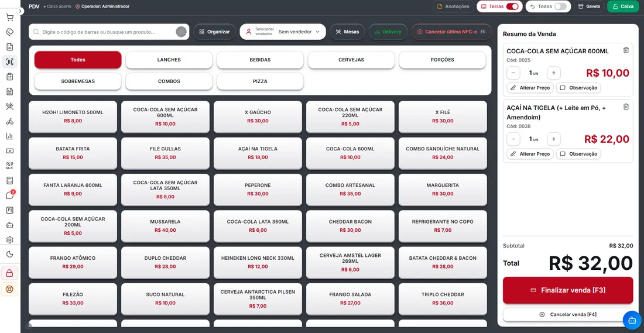Image resolution: width=644 pixels, height=333 pixels.
Task: Expand the sidebar with arrow button
Action: point(20,12)
